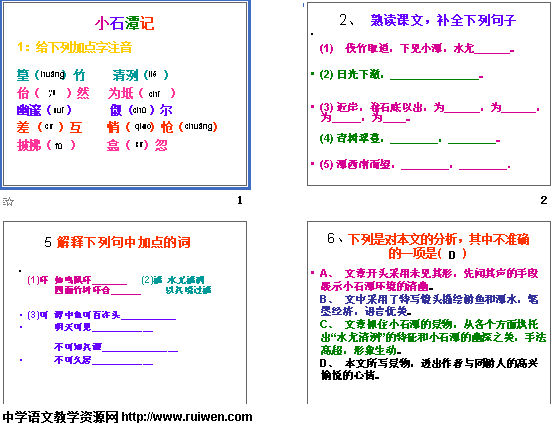Click option A paragraph on slide 6
Viewport: 553px width, 424px height.
click(429, 279)
